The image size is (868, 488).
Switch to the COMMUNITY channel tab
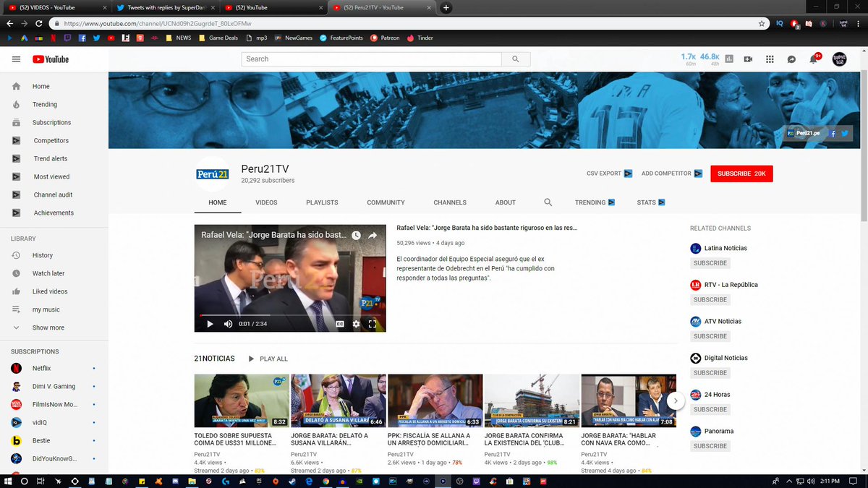[386, 202]
